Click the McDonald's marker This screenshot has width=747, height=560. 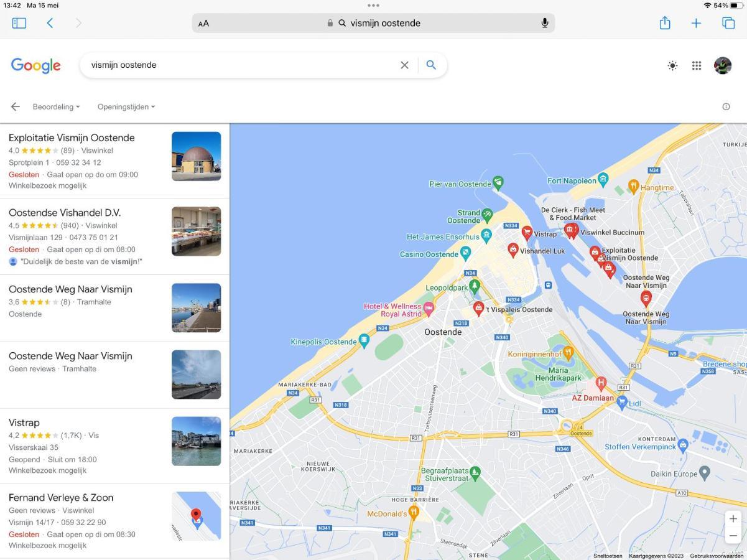[414, 513]
